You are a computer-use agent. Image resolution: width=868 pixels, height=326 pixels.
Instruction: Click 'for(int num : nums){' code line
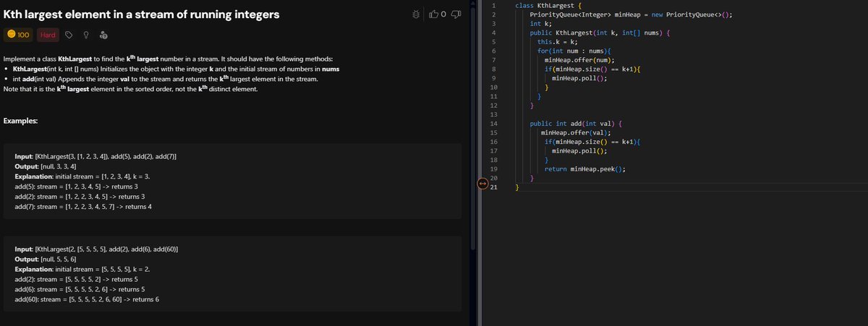coord(575,51)
